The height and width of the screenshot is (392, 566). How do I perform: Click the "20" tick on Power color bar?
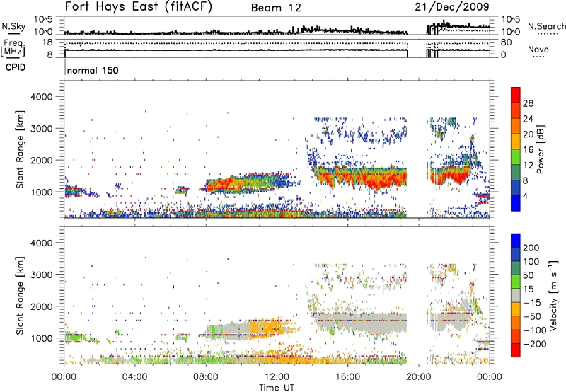coord(528,134)
